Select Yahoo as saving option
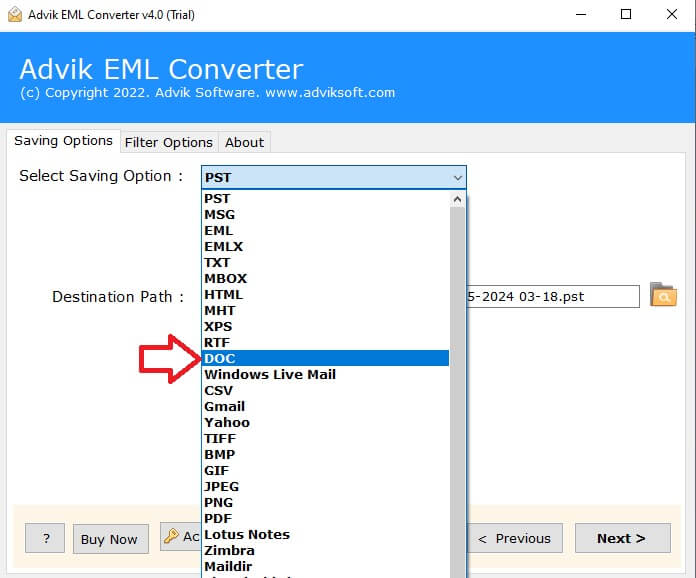This screenshot has height=578, width=696. pyautogui.click(x=325, y=422)
